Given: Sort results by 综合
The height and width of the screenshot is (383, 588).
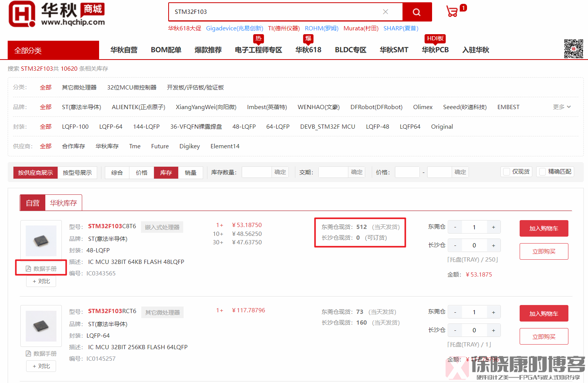Looking at the screenshot, I should click(117, 172).
